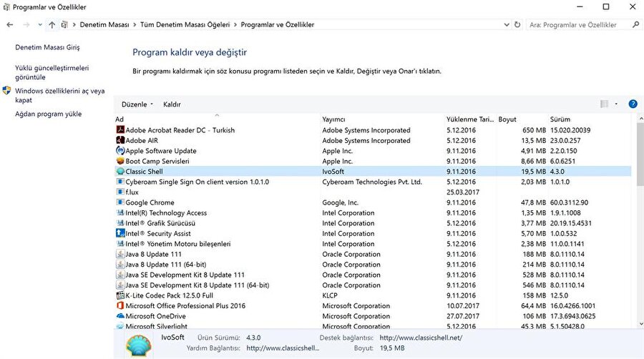Click the Adobe AIR program icon
The image size is (644, 359).
(120, 140)
